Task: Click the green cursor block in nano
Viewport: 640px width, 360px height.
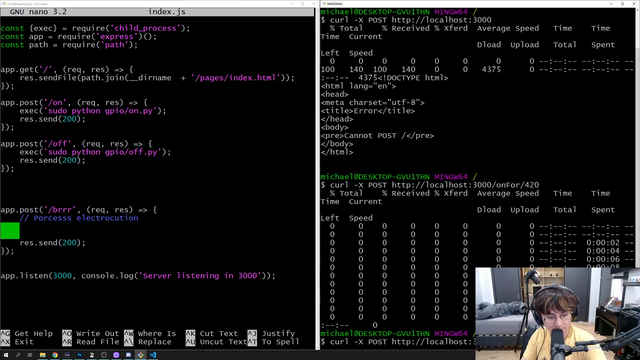Action: pos(10,231)
